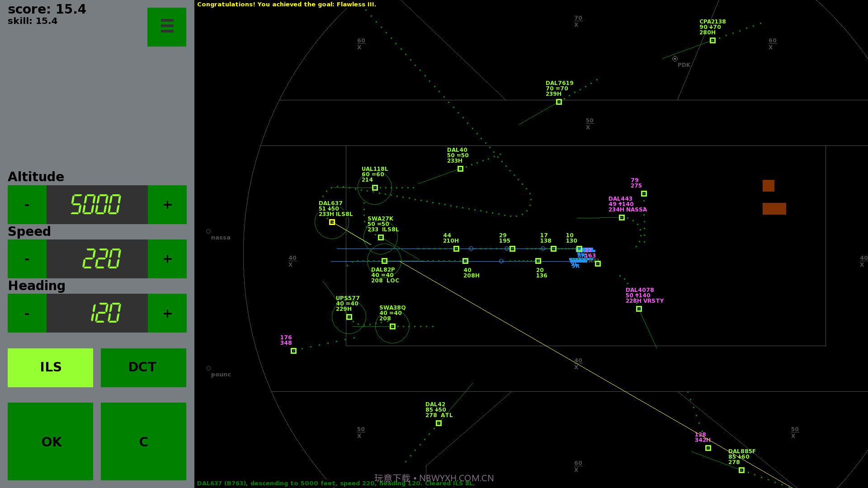
Task: Click the DAL42 aircraft blip
Action: [439, 423]
